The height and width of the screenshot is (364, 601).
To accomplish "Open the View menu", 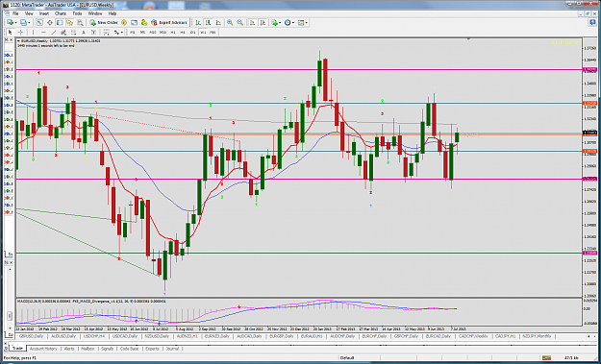I will pos(29,13).
